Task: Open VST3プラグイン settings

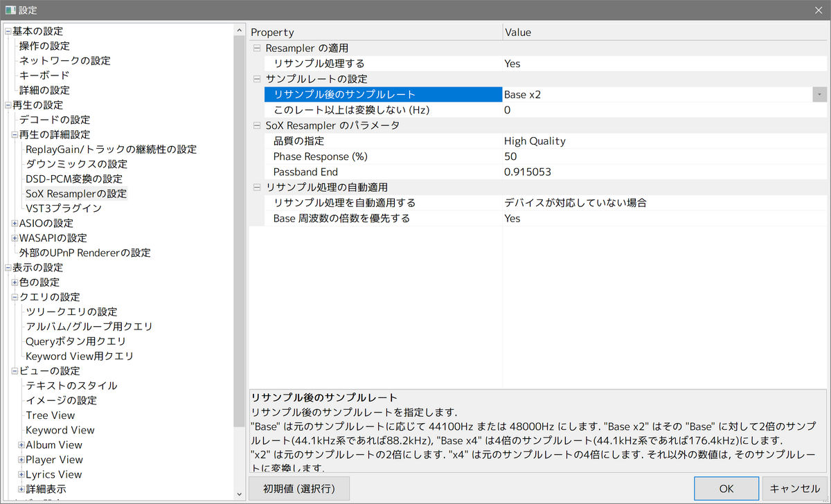Action: pos(64,208)
